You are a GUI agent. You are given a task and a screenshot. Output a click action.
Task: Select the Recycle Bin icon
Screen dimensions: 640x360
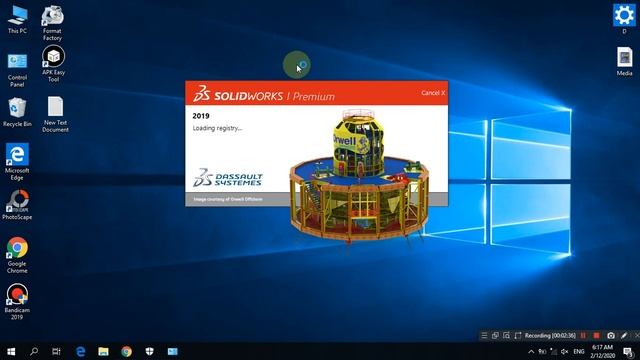coord(17,112)
